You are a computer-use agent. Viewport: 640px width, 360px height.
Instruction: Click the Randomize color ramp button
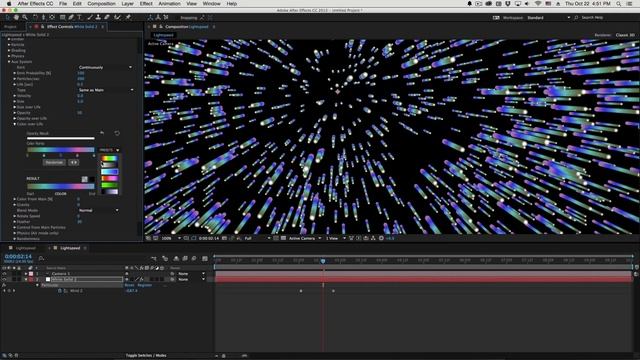(x=54, y=162)
